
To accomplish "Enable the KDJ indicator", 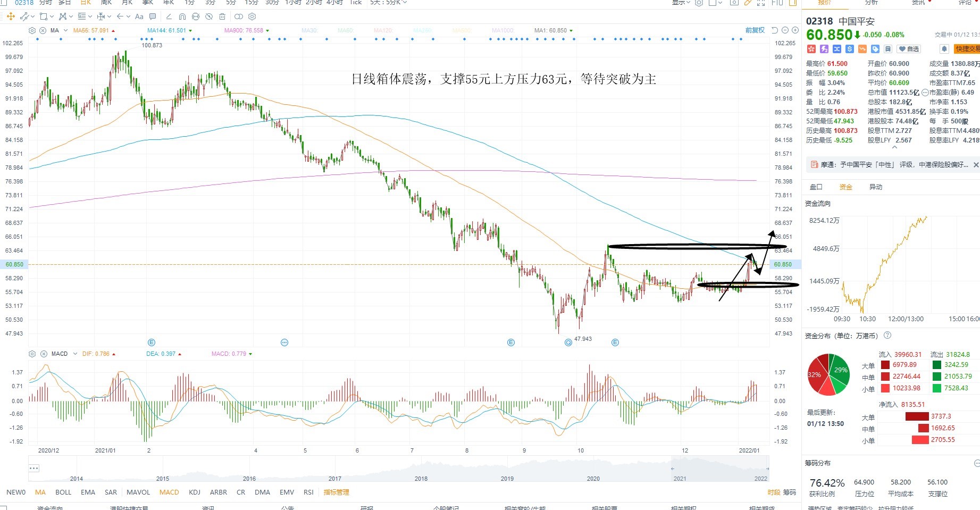I will 195,492.
